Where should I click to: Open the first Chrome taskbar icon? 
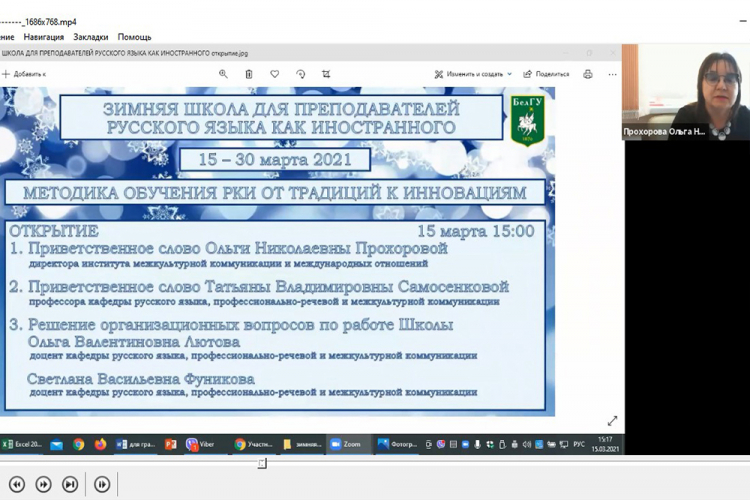pos(78,445)
